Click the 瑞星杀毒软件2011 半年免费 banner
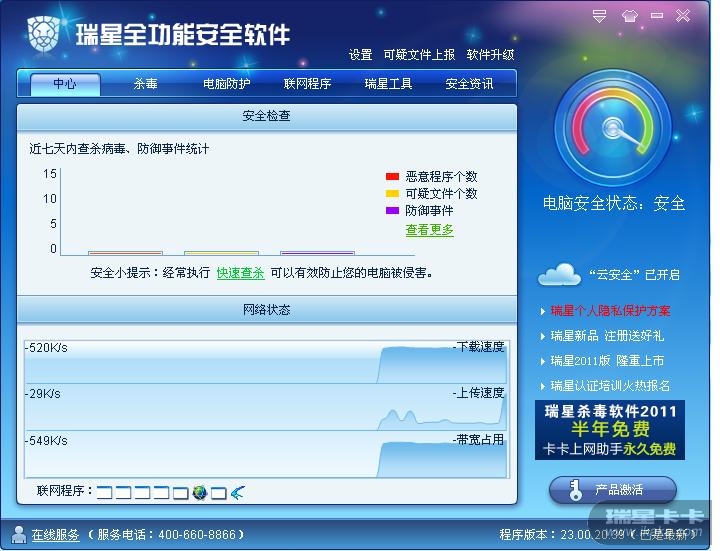 point(610,430)
